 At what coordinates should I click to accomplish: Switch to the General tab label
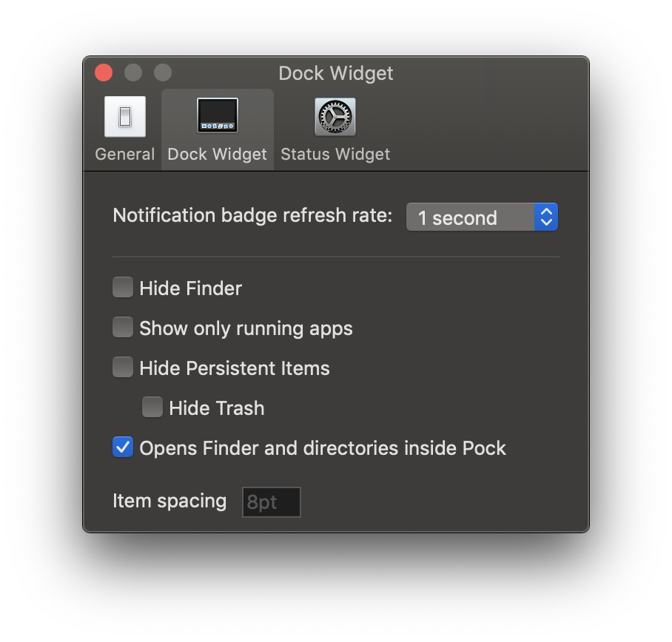pos(125,154)
